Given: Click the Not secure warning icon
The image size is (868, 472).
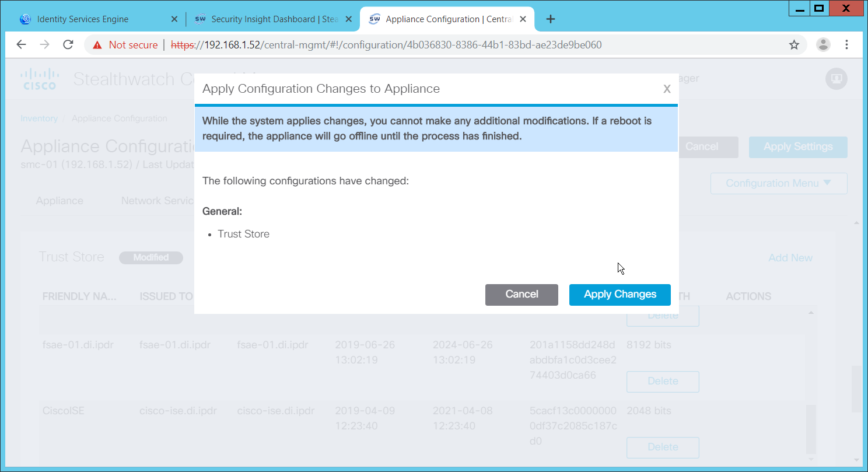Looking at the screenshot, I should [97, 45].
